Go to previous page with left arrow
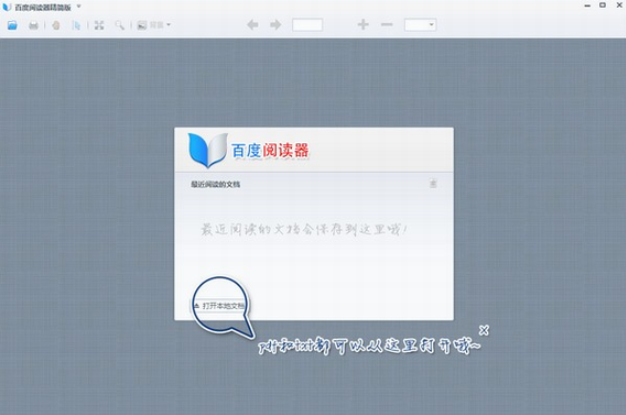626x415 pixels. tap(252, 24)
